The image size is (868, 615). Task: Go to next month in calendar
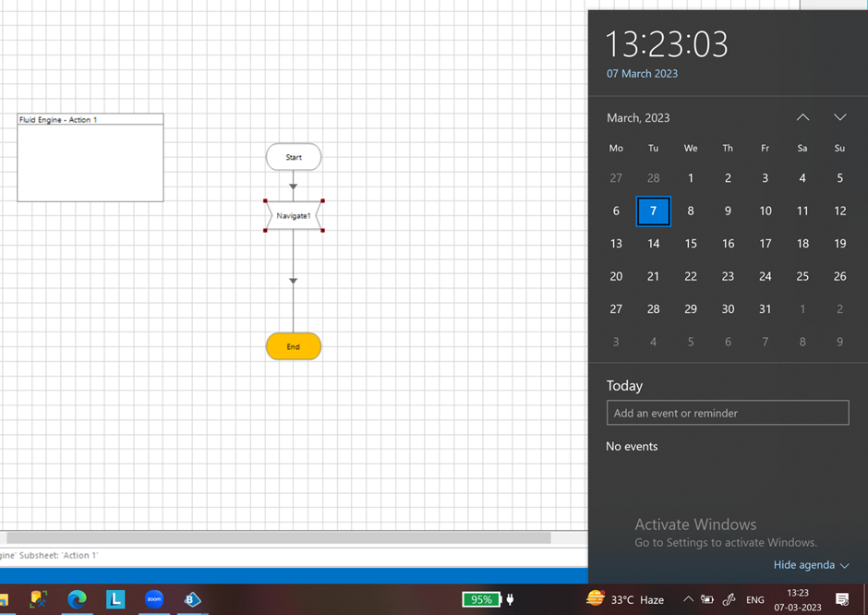click(839, 117)
